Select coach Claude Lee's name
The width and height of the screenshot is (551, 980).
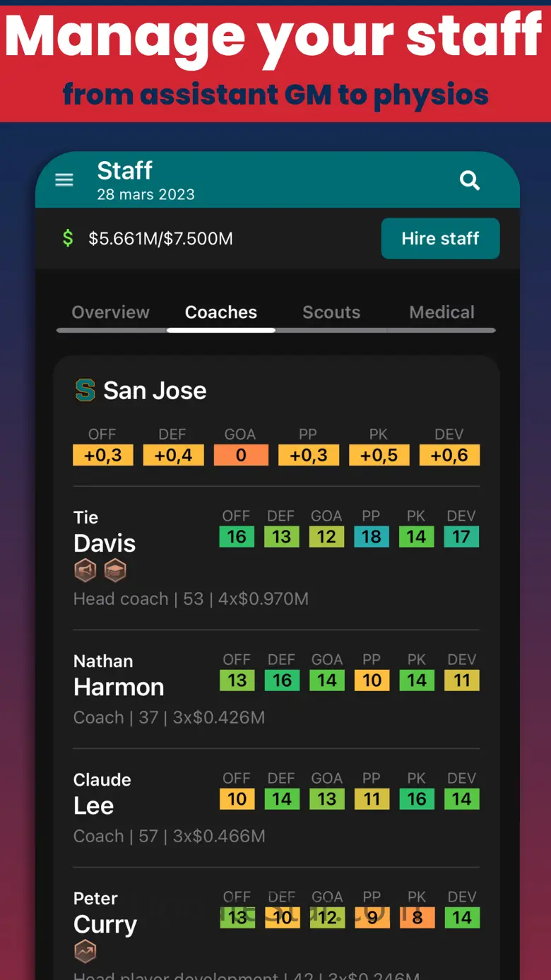click(x=94, y=805)
